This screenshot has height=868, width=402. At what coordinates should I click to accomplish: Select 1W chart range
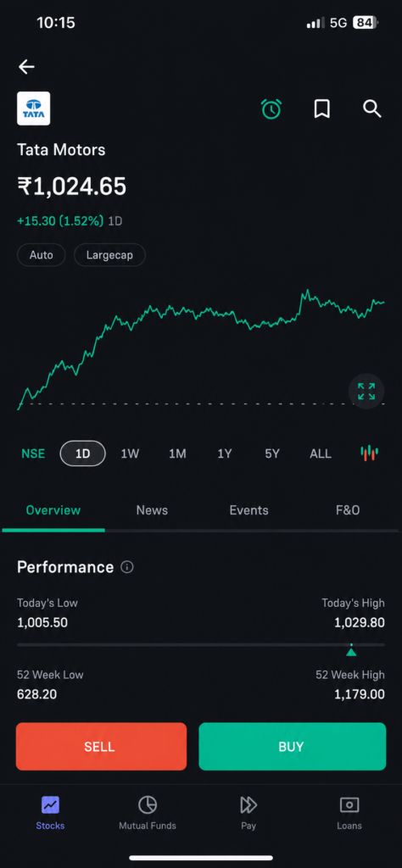tap(130, 454)
